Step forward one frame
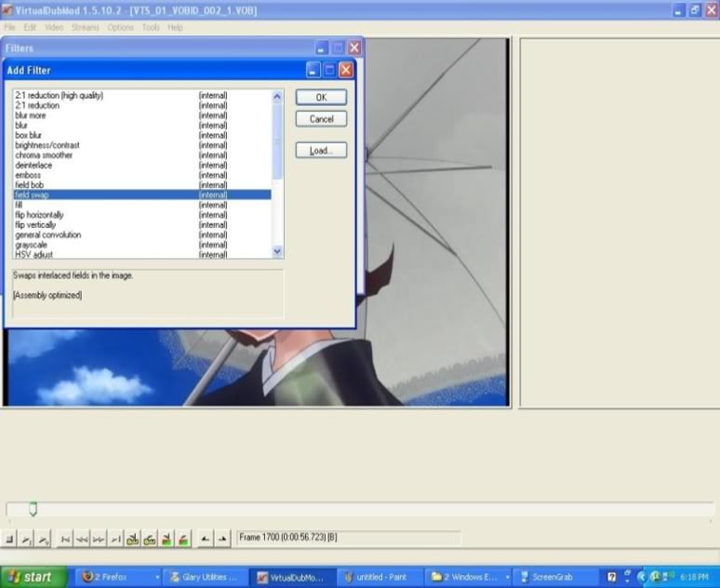 point(99,539)
